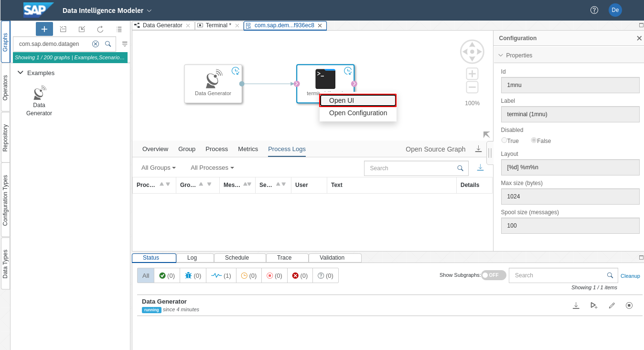Viewport: 644px width, 350px height.
Task: Download the graph next to Open Source Graph
Action: [478, 149]
